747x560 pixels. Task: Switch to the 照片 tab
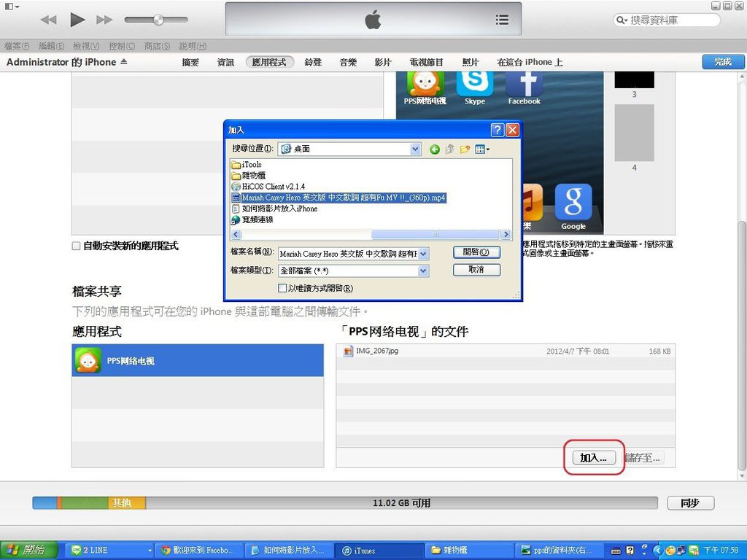[470, 62]
